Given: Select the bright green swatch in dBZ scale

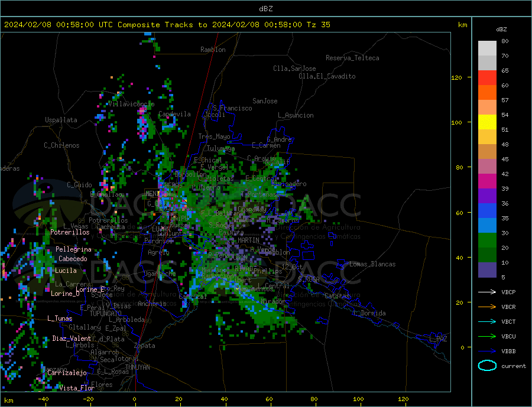Looking at the screenshot, I should pos(487,240).
